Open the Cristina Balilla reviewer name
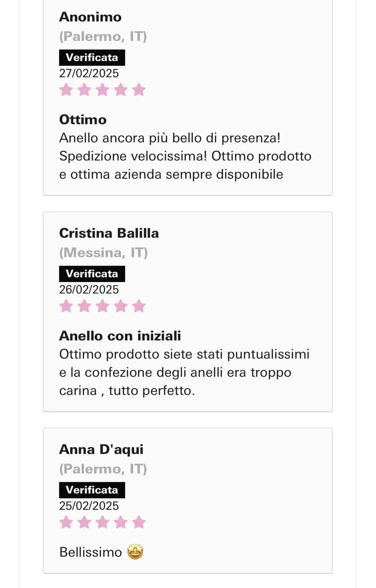This screenshot has height=588, width=376. pyautogui.click(x=109, y=233)
